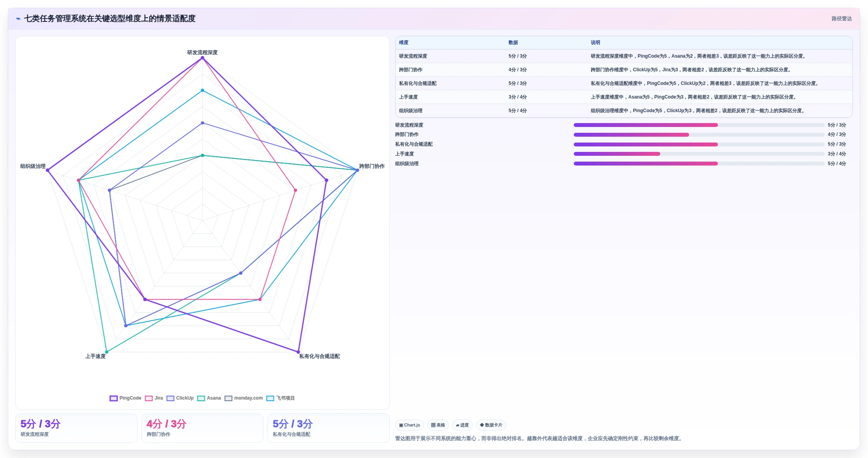Click the 研发流程深度 progress bar
Viewport: 868px width, 458px height.
(x=699, y=125)
